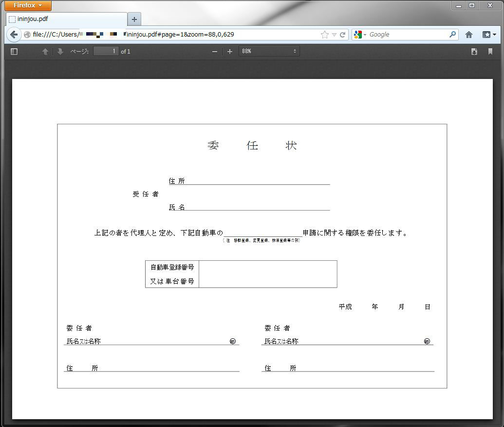Image resolution: width=504 pixels, height=427 pixels.
Task: Bookmark this page with star icon
Action: click(x=325, y=35)
